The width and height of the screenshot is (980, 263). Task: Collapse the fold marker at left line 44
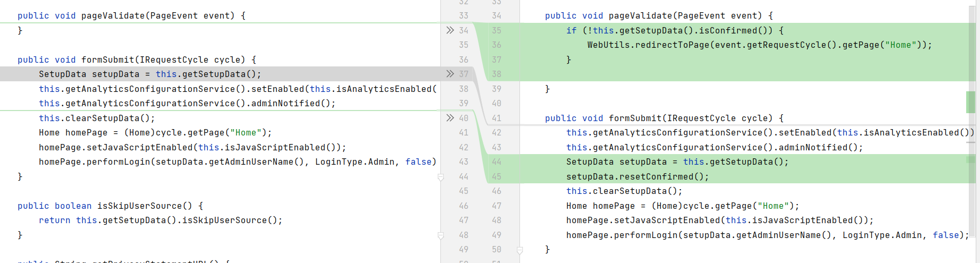pos(440,177)
